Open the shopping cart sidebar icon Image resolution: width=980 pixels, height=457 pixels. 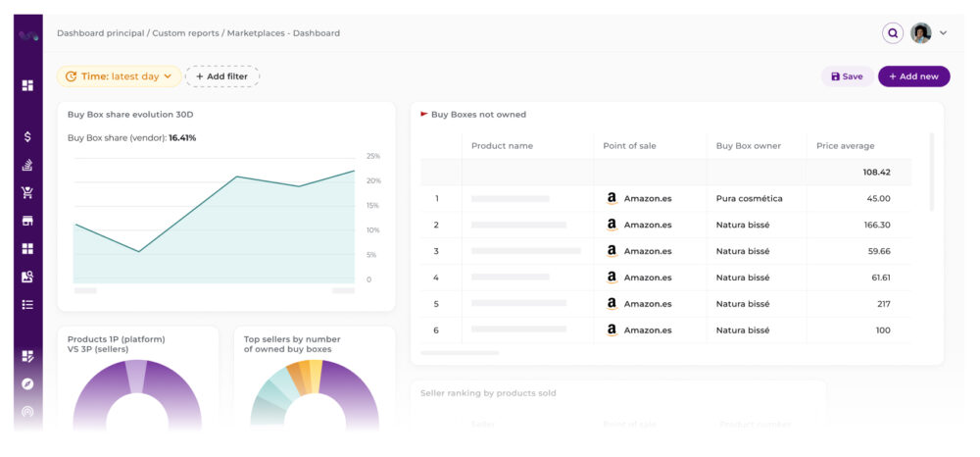[27, 192]
